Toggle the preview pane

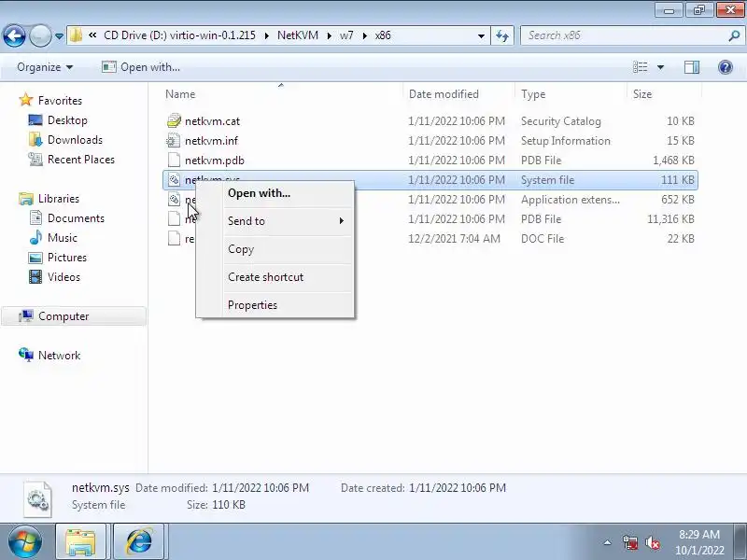(692, 67)
